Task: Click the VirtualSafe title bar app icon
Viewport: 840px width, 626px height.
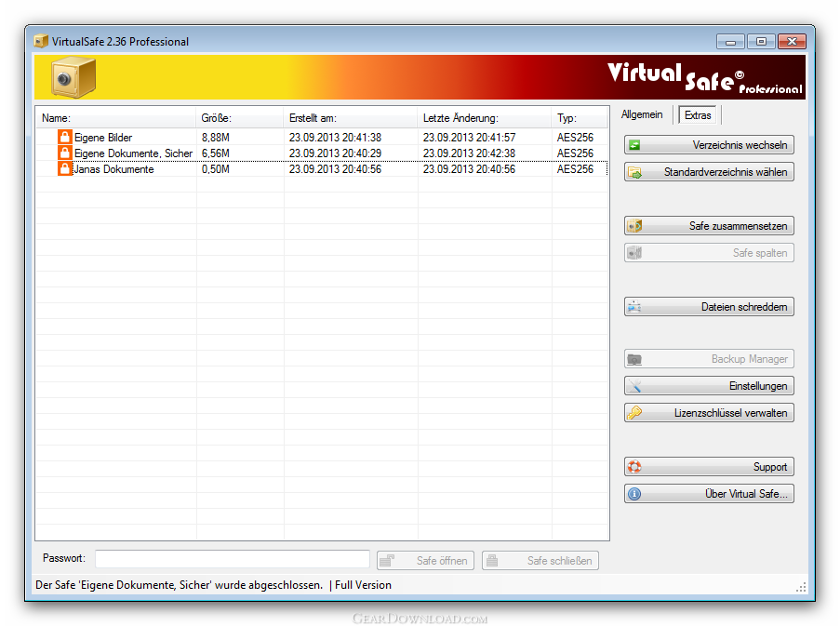Action: click(41, 41)
